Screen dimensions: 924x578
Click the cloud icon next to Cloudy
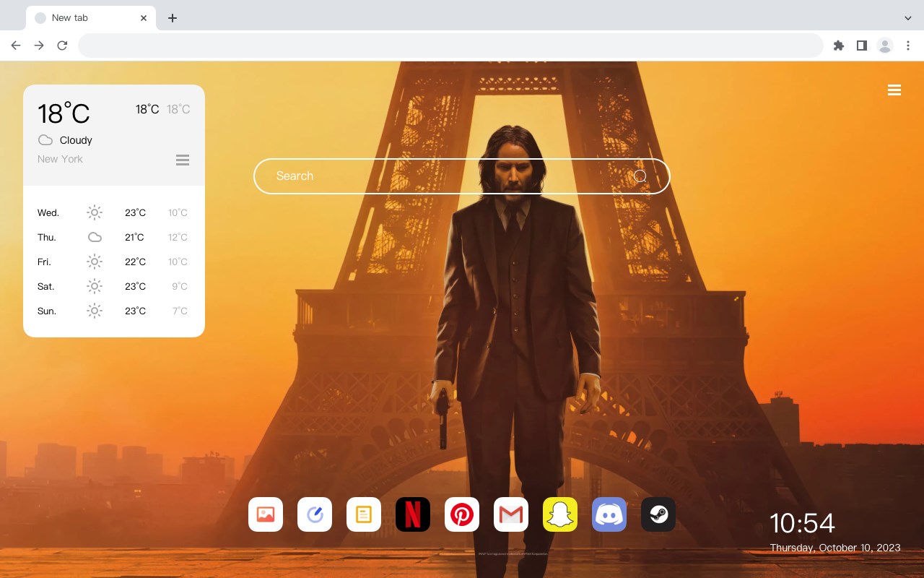coord(45,140)
